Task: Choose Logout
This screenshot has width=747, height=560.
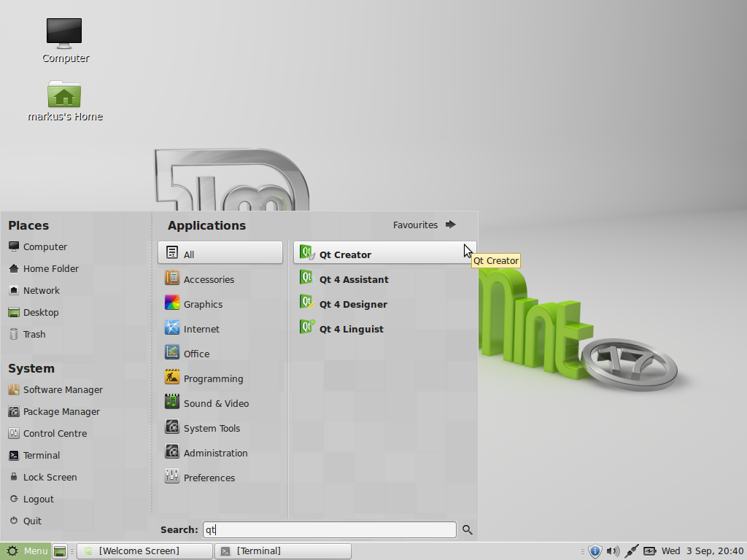Action: [31, 499]
